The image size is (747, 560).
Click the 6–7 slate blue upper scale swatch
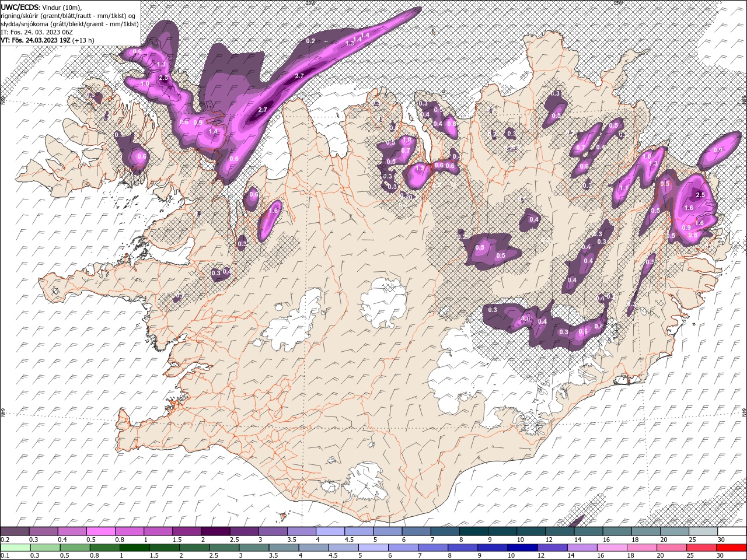click(416, 531)
